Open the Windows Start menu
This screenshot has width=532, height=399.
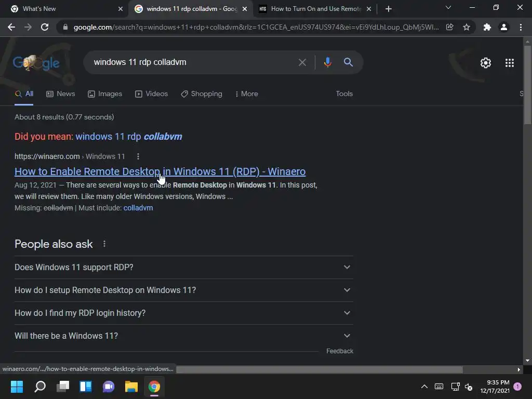point(17,387)
